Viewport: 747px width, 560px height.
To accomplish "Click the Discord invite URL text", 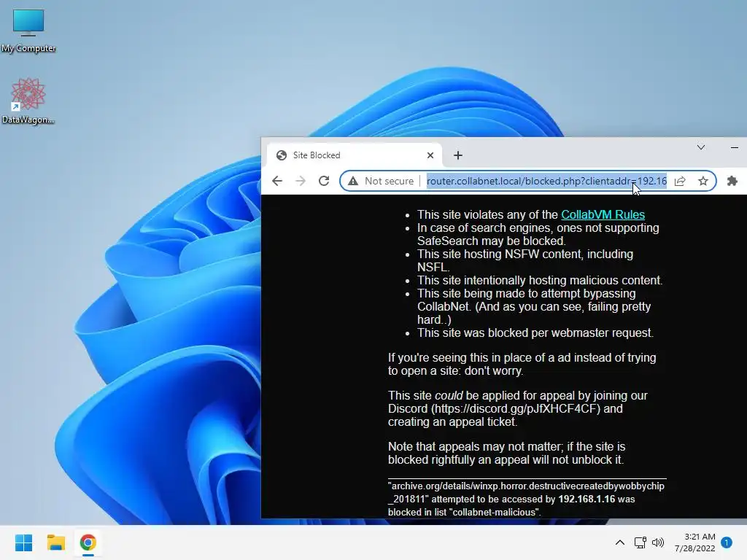I will pos(517,408).
